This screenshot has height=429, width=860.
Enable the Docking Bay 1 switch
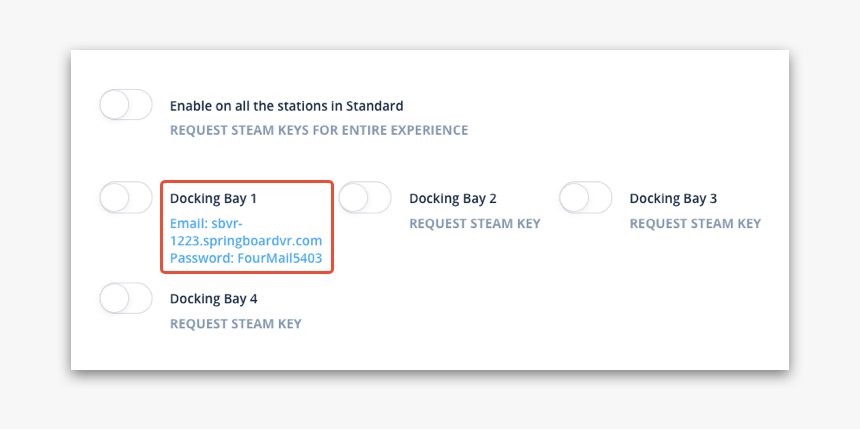[126, 197]
